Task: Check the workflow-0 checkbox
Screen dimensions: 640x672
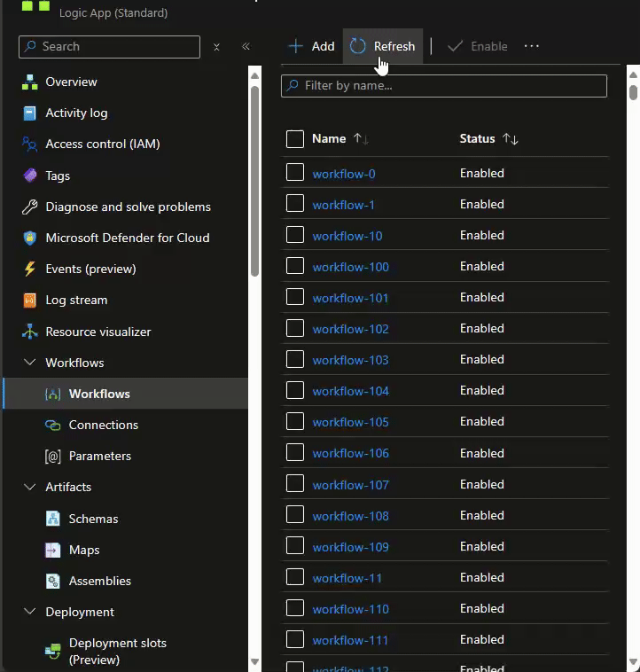Action: pyautogui.click(x=295, y=172)
